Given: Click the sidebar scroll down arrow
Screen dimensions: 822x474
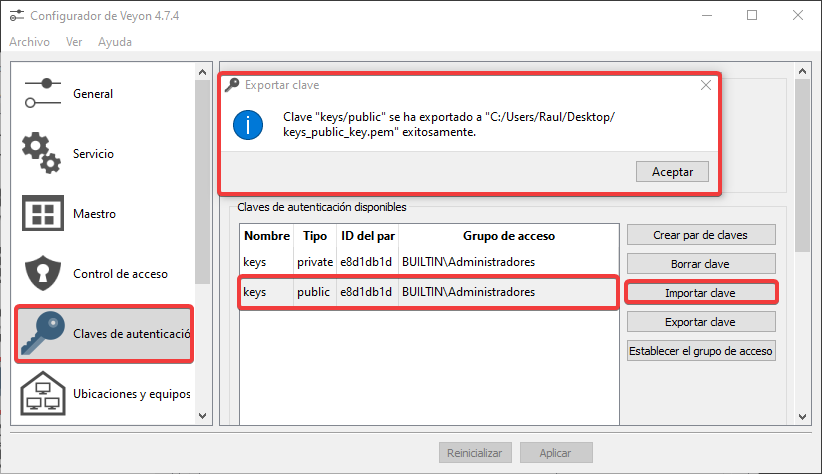Looking at the screenshot, I should (203, 416).
